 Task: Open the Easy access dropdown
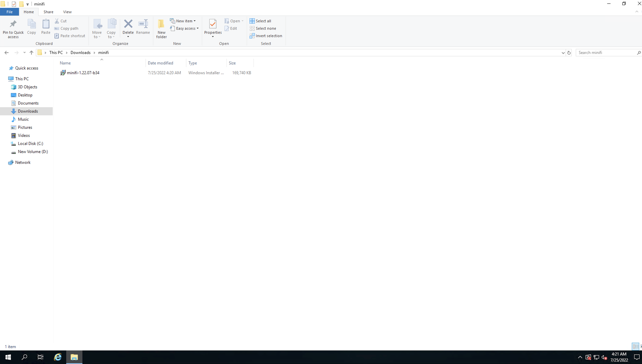pyautogui.click(x=184, y=28)
